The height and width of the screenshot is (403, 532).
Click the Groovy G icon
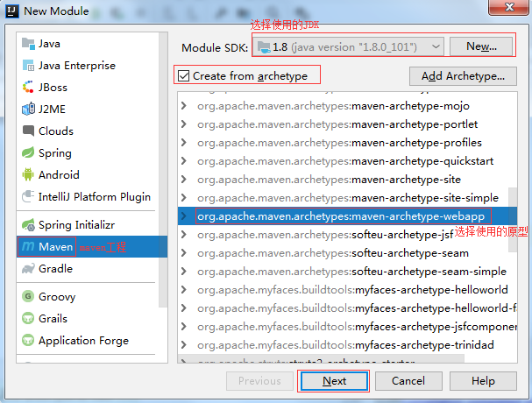[28, 296]
